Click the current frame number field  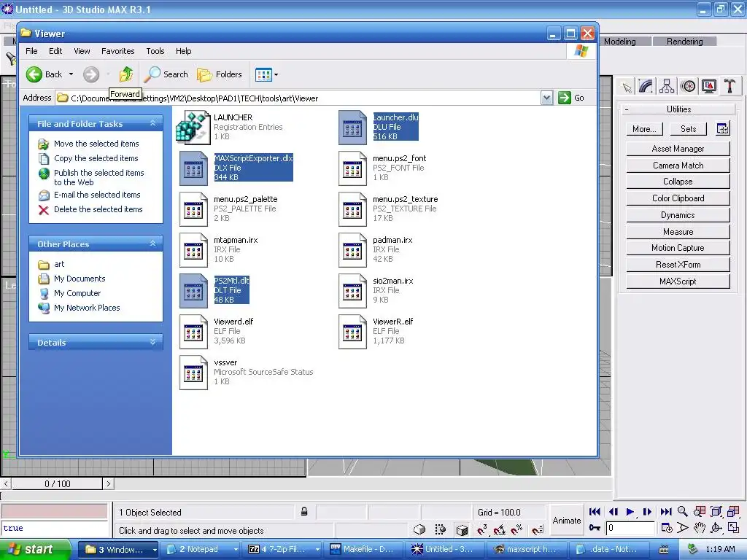click(630, 528)
